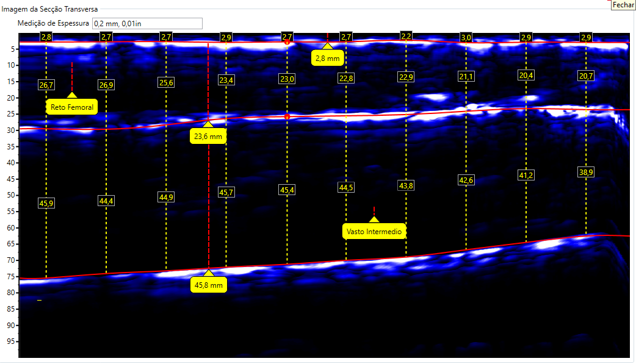Select the 38,9 measurement box

click(x=586, y=173)
